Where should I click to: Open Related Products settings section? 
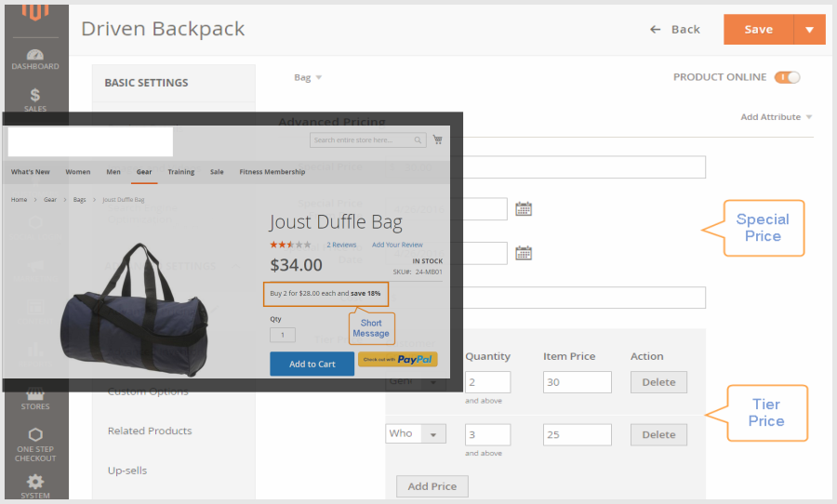pos(150,431)
